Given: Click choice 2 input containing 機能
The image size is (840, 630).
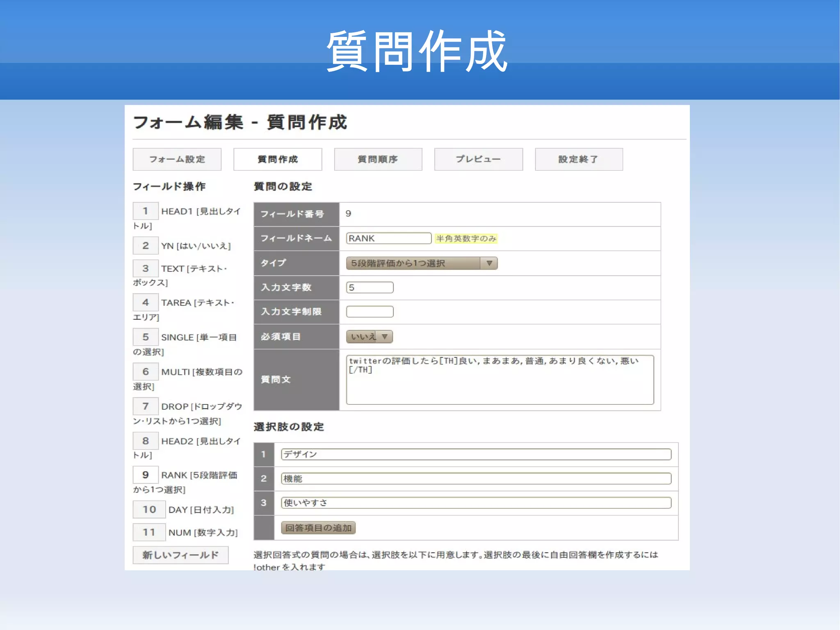Looking at the screenshot, I should tap(476, 479).
